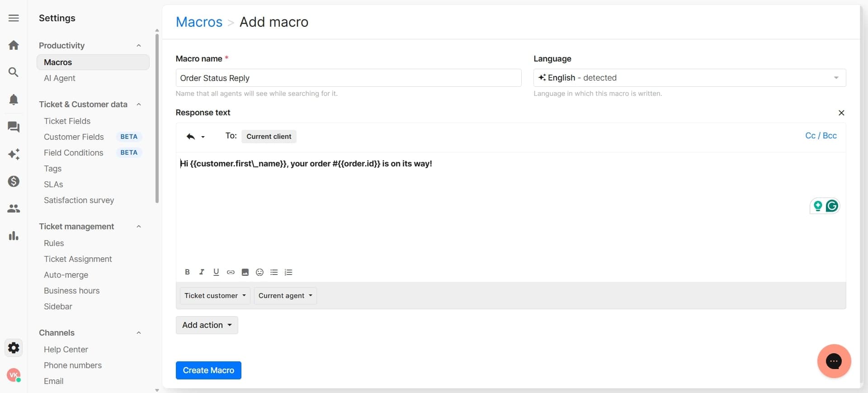
Task: Open the notifications bell in sidebar
Action: [x=14, y=99]
